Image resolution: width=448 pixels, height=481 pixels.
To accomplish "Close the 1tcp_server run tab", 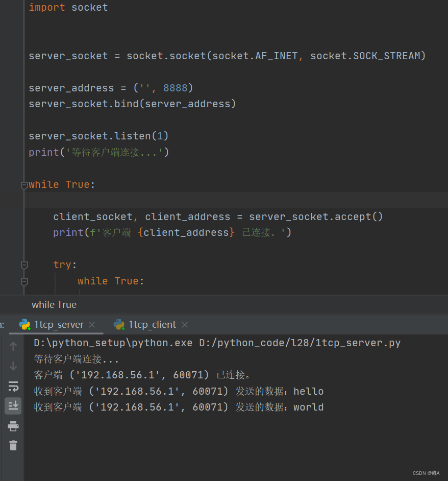I will click(92, 325).
